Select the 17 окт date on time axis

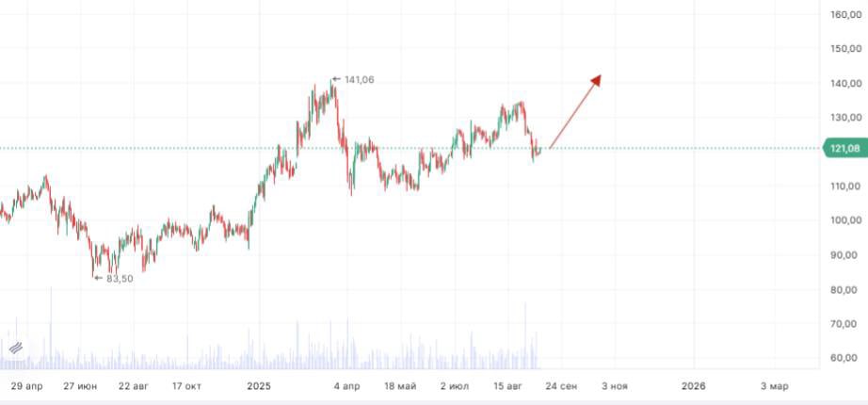tap(187, 386)
